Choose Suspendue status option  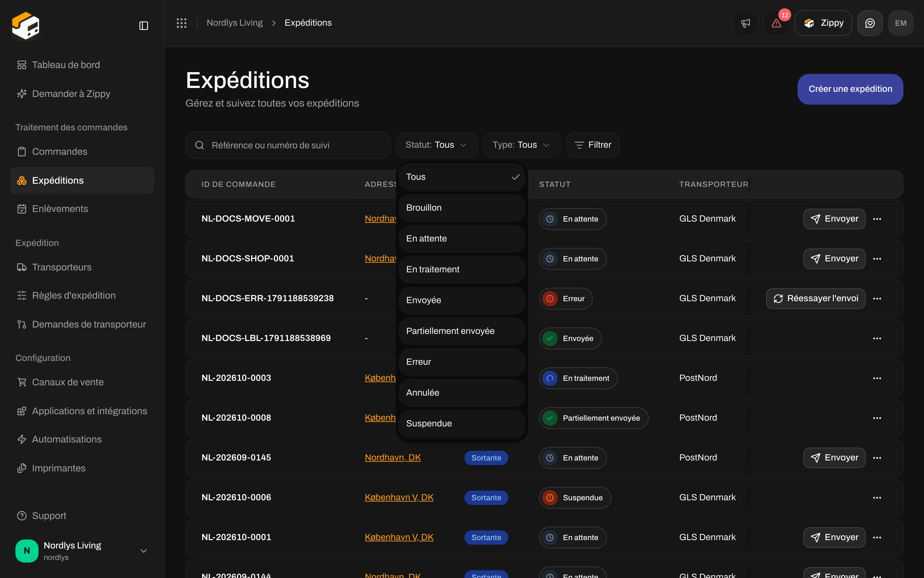coord(462,424)
